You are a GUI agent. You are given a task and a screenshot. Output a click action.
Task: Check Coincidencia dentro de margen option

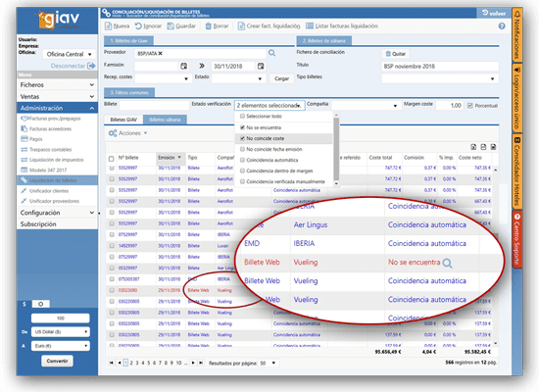pos(242,171)
